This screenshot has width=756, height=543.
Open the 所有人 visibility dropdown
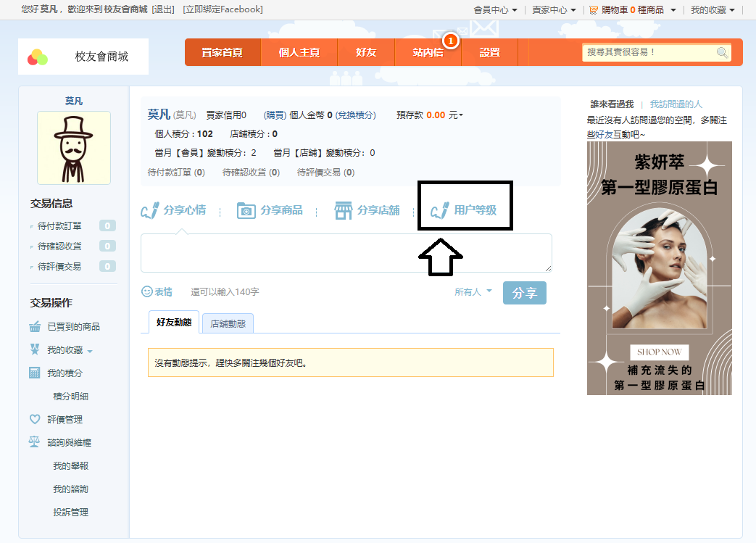pos(473,291)
